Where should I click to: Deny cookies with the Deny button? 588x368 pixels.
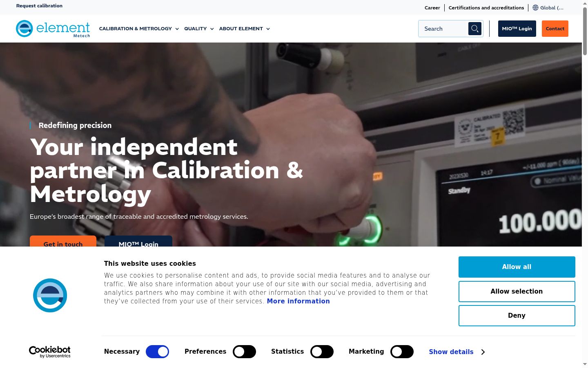[x=517, y=316]
